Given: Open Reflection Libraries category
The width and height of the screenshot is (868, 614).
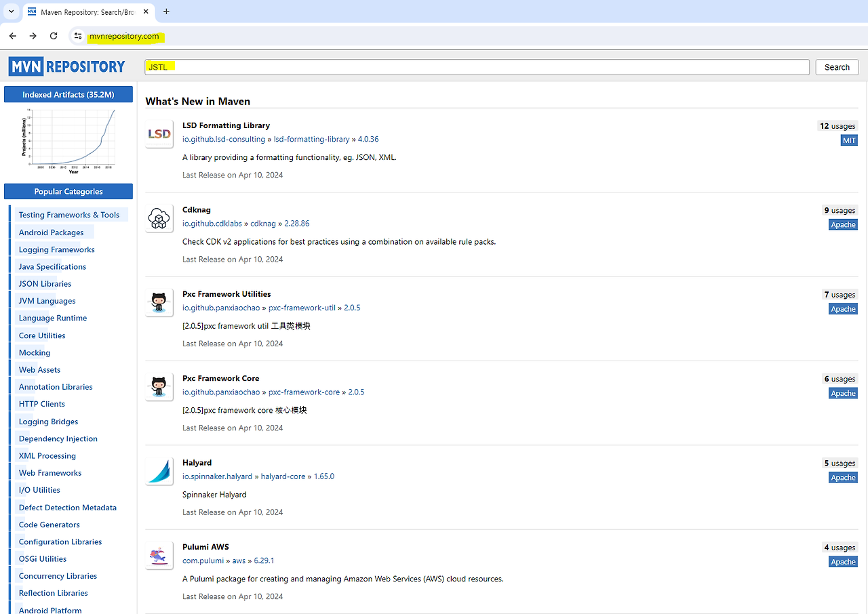Looking at the screenshot, I should 54,593.
